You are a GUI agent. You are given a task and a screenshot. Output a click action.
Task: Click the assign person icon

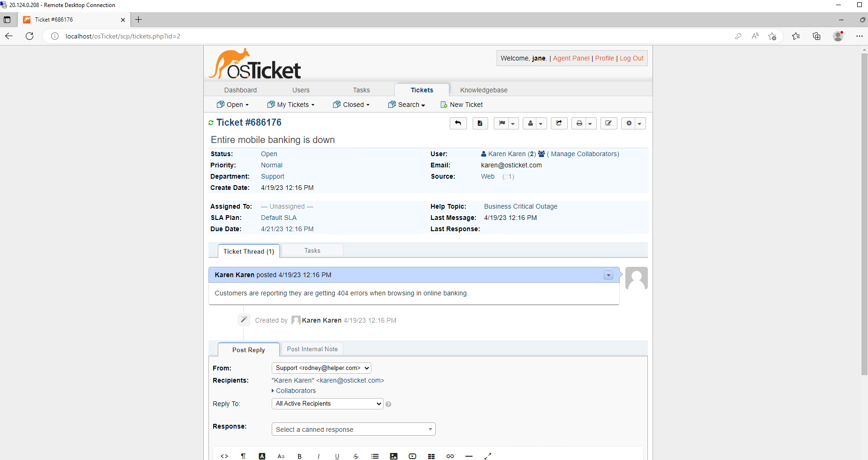[x=530, y=123]
